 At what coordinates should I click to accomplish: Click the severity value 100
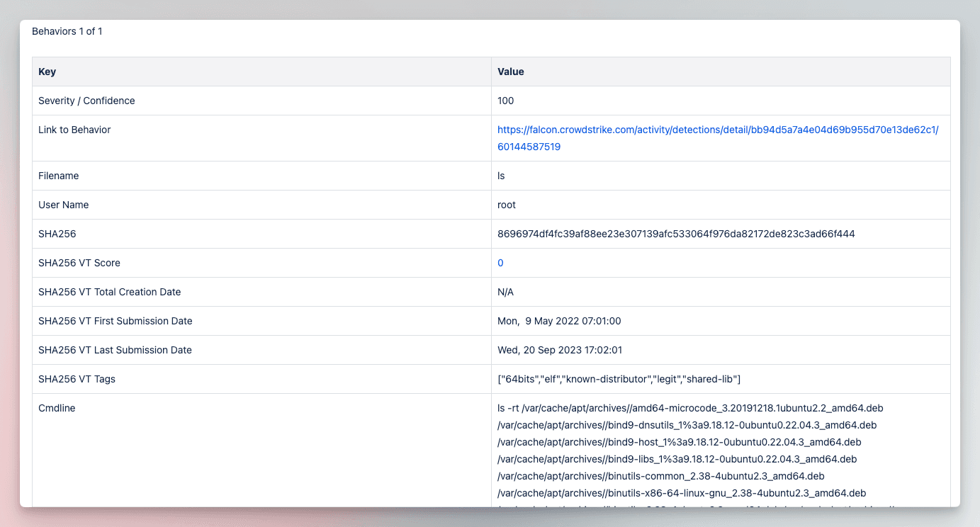506,101
